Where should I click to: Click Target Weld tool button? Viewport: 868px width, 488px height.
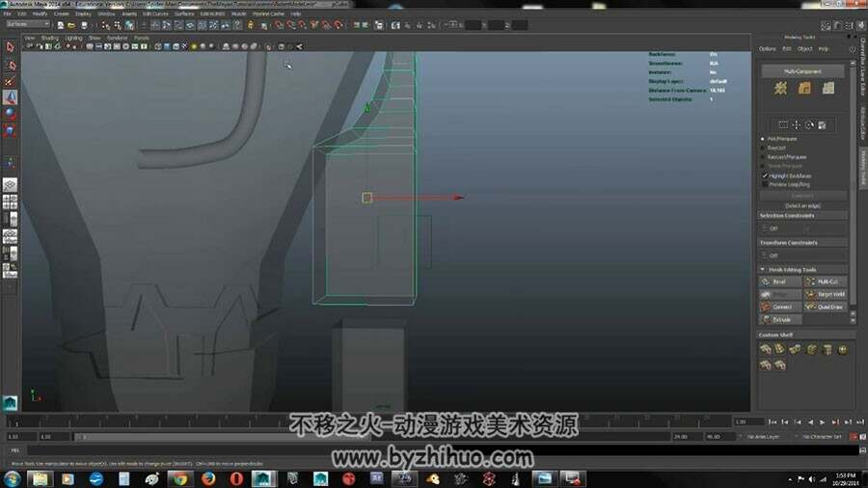coord(826,294)
